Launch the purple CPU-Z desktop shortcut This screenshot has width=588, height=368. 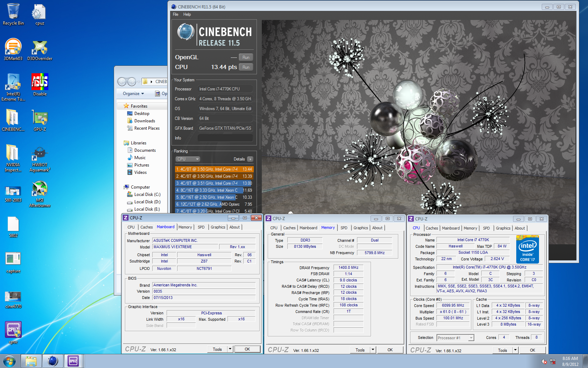click(x=13, y=333)
